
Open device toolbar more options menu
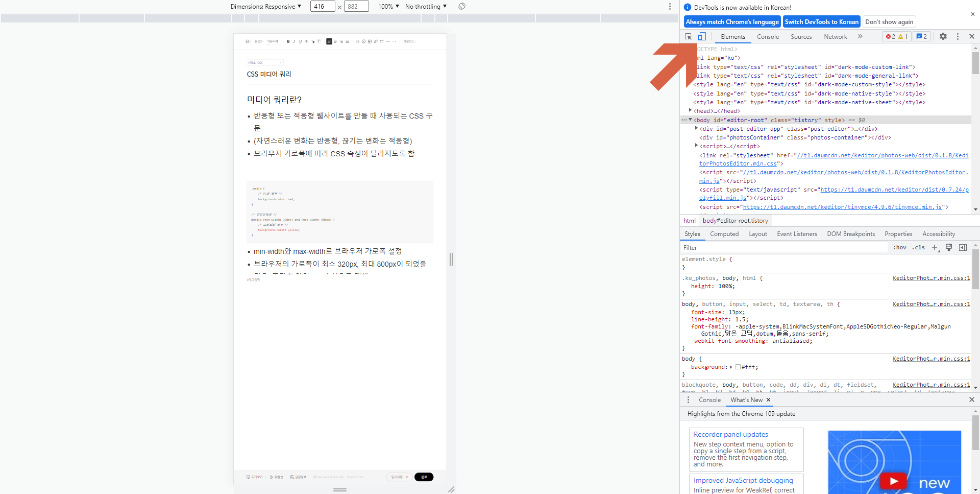[670, 6]
